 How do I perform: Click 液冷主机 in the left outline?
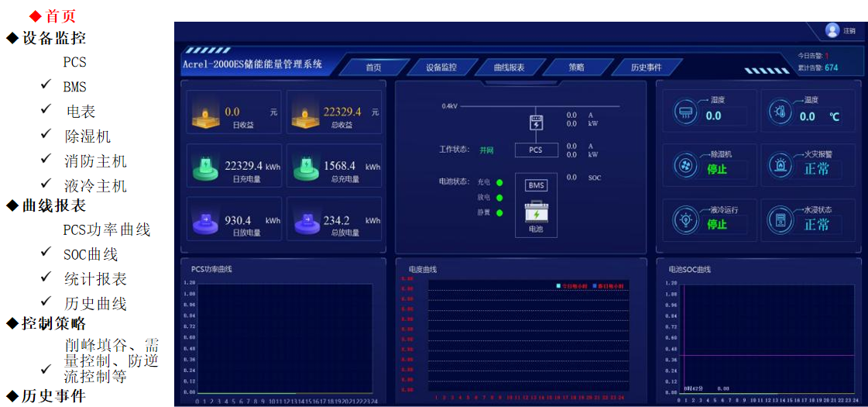pos(95,186)
